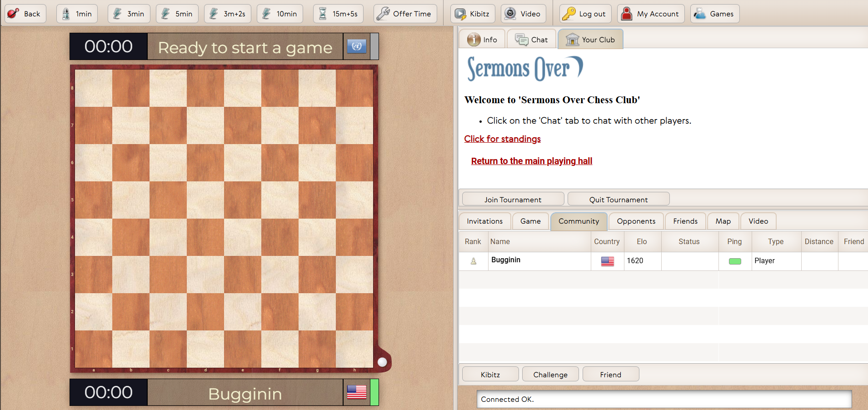Screen dimensions: 868x410
Task: Switch to the Info tab
Action: [483, 40]
